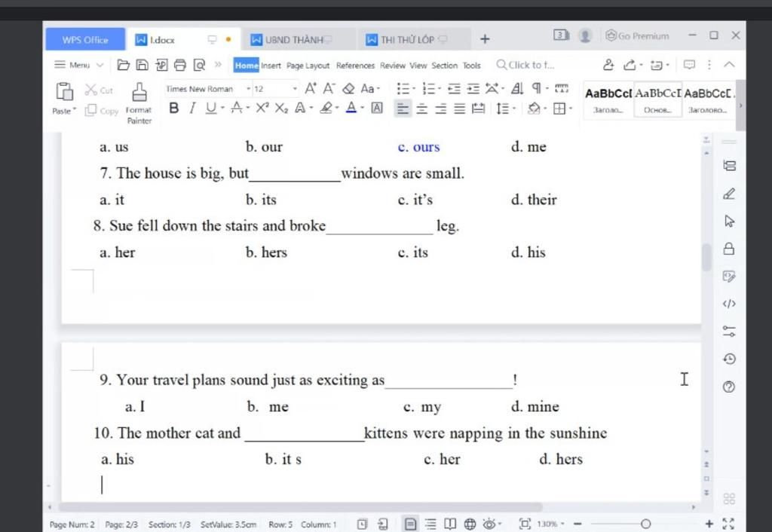Expand more quick toolbar commands chevron
The height and width of the screenshot is (532, 772).
click(218, 65)
